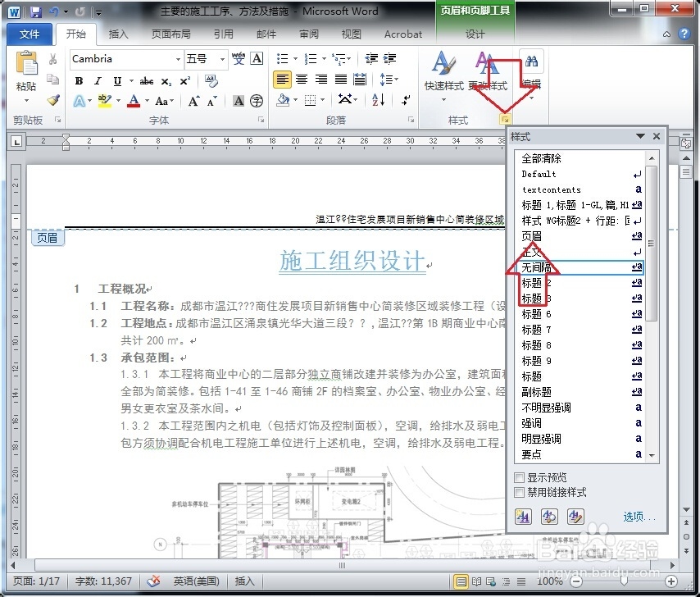Screen dimensions: 700x597
Task: Click the New Style icon in Styles pane
Action: pos(522,517)
